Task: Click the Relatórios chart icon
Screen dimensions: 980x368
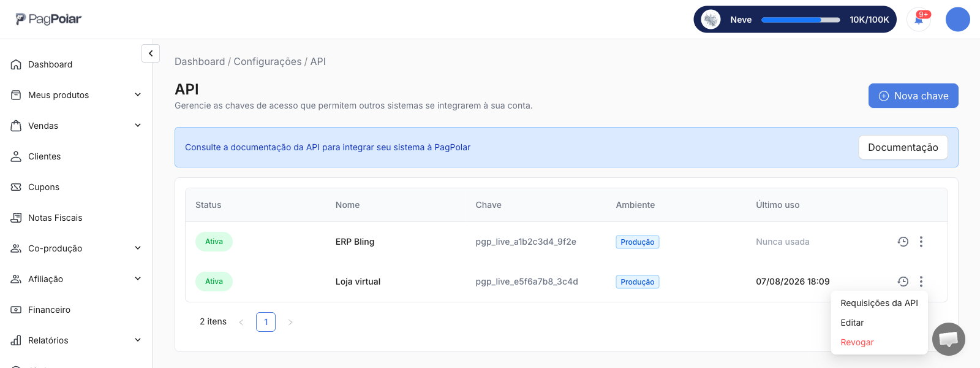Action: 16,340
